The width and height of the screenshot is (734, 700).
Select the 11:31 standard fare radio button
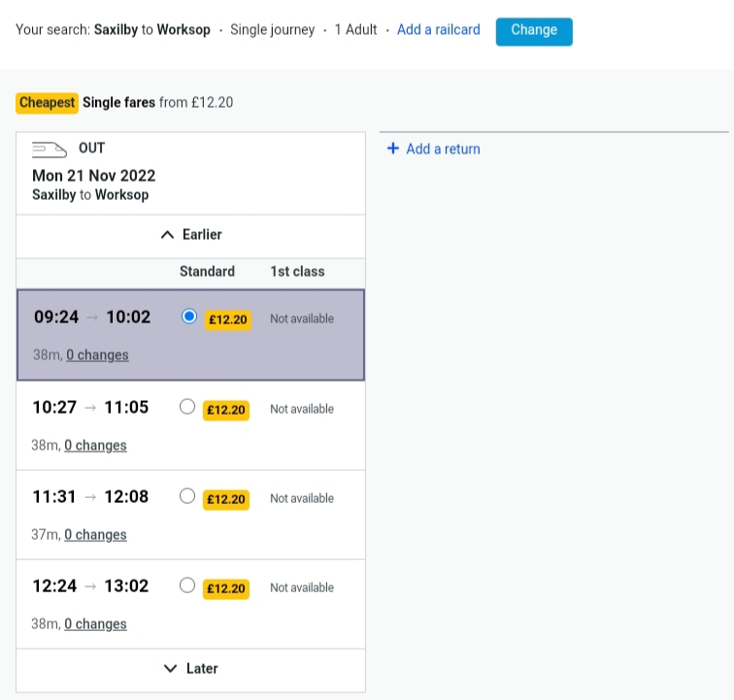[187, 496]
